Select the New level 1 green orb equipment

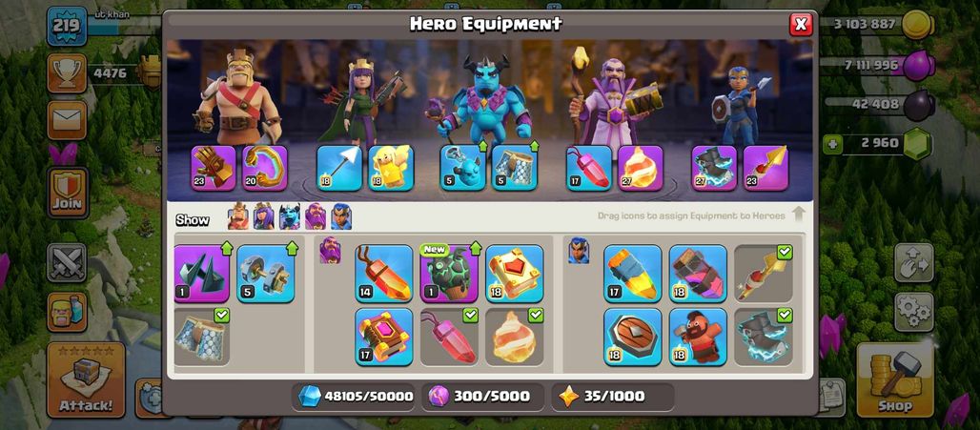pyautogui.click(x=449, y=273)
